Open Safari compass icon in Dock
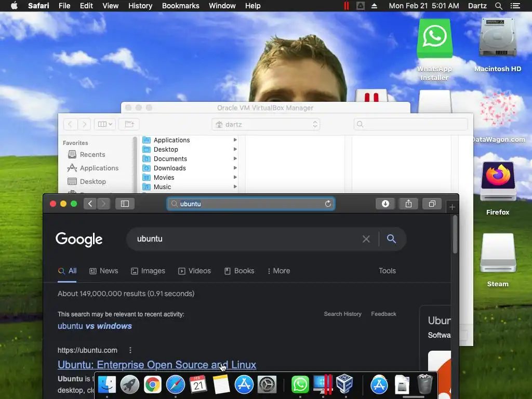The image size is (532, 399). coord(176,384)
